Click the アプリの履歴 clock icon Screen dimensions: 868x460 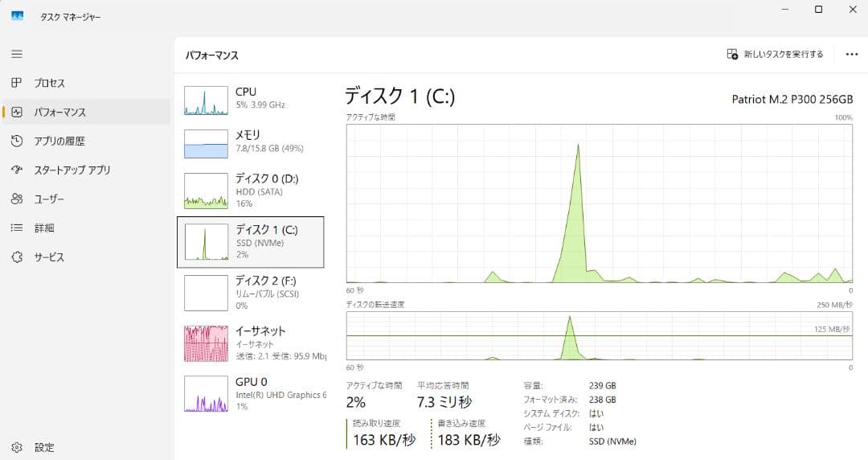(17, 141)
